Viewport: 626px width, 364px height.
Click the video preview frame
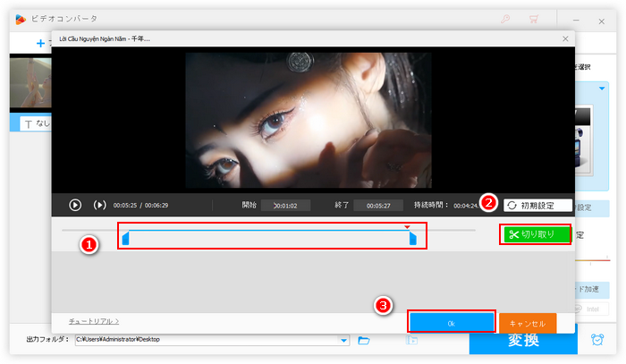pyautogui.click(x=308, y=120)
